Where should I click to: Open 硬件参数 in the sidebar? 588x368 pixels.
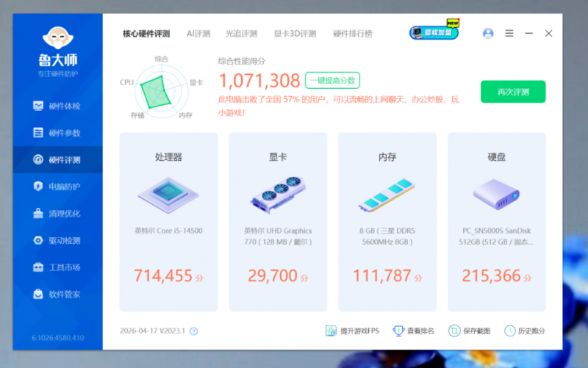point(57,133)
